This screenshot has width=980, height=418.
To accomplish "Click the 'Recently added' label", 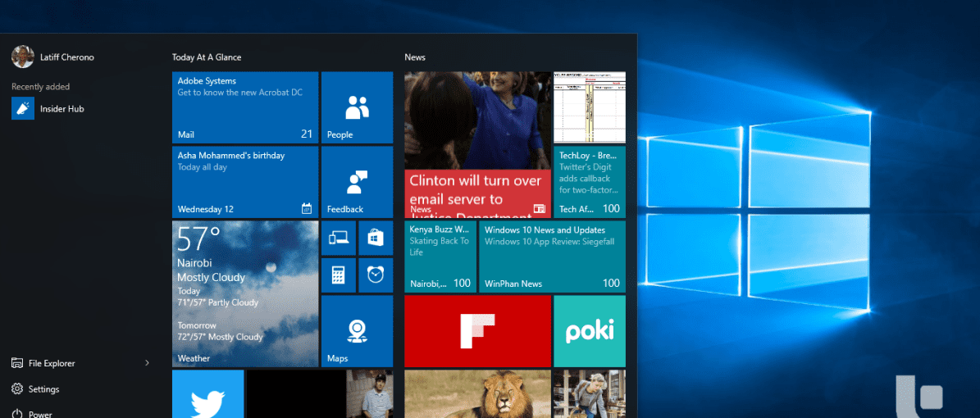I will point(41,87).
